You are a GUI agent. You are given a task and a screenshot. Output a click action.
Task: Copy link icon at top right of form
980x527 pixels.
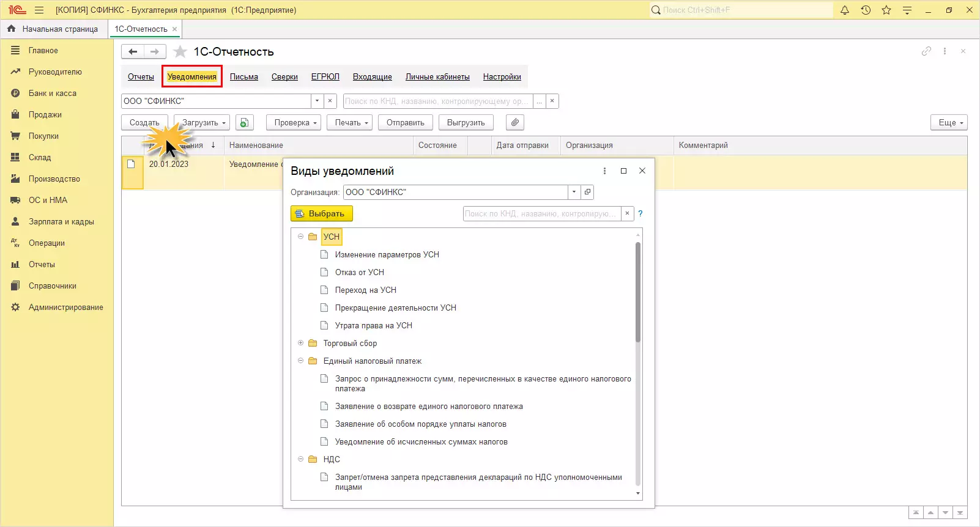click(x=926, y=51)
